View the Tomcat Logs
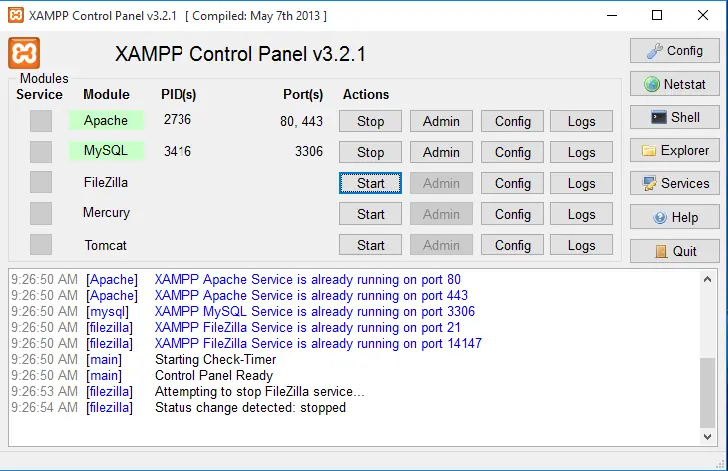 [x=581, y=245]
